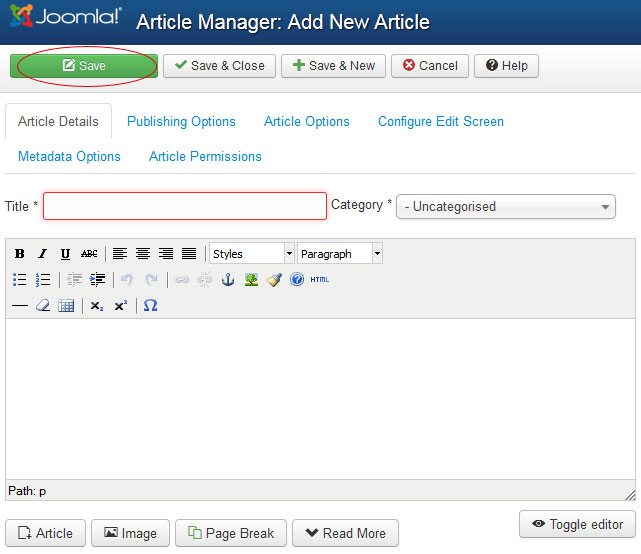Insert link chain icon
This screenshot has height=554, width=641.
[182, 280]
